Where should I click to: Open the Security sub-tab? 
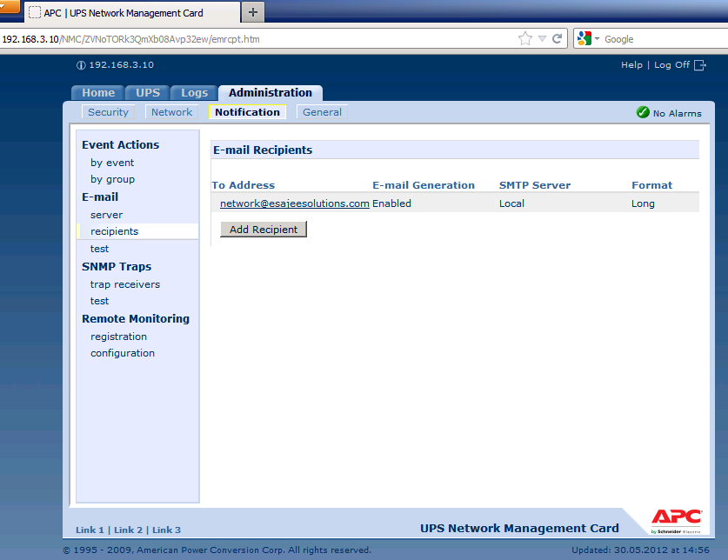click(x=108, y=112)
